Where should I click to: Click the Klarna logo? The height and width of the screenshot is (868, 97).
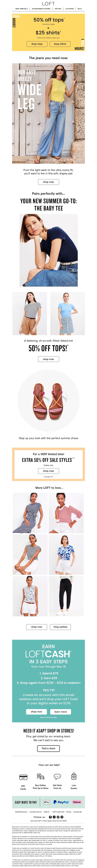pos(77,802)
